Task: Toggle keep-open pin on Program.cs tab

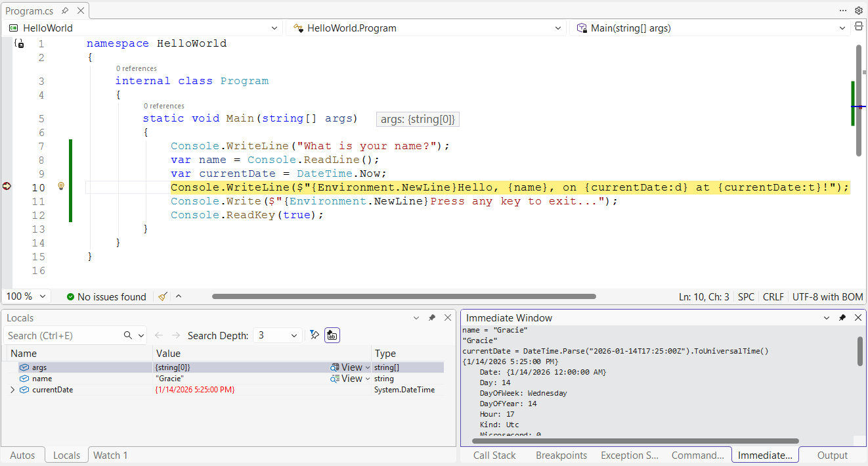Action: pyautogui.click(x=66, y=10)
